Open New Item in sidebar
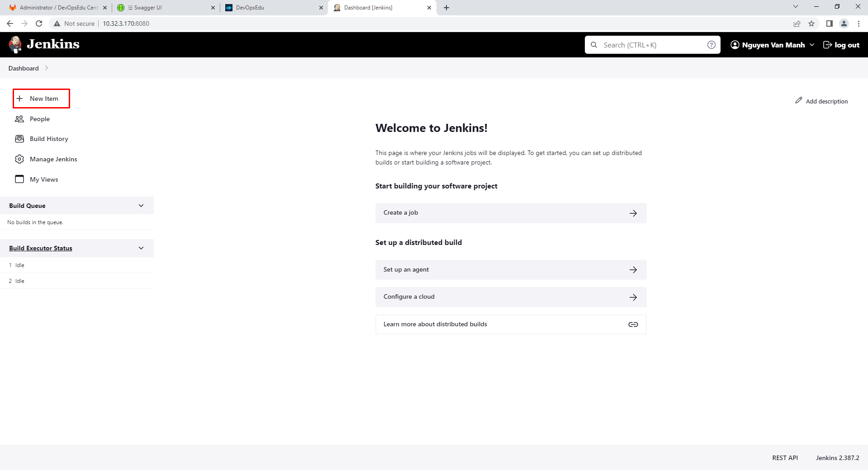868x470 pixels. pos(41,99)
